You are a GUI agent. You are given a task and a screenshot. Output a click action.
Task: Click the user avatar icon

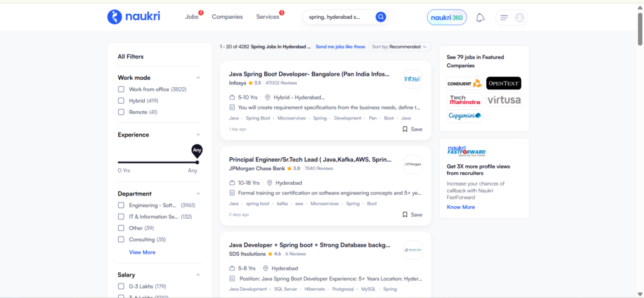tap(519, 18)
